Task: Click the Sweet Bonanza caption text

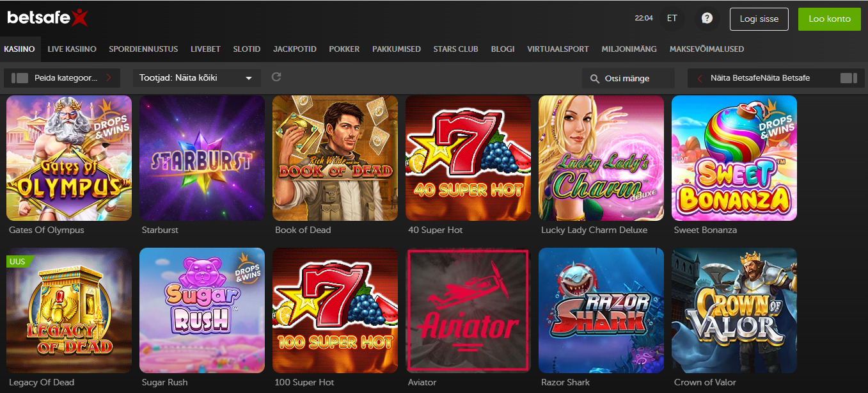Action: pos(706,230)
